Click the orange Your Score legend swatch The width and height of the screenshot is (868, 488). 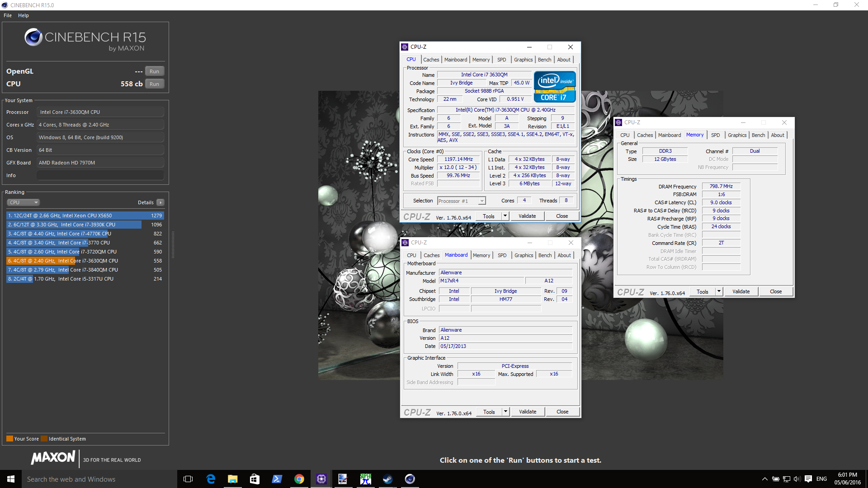[9, 438]
